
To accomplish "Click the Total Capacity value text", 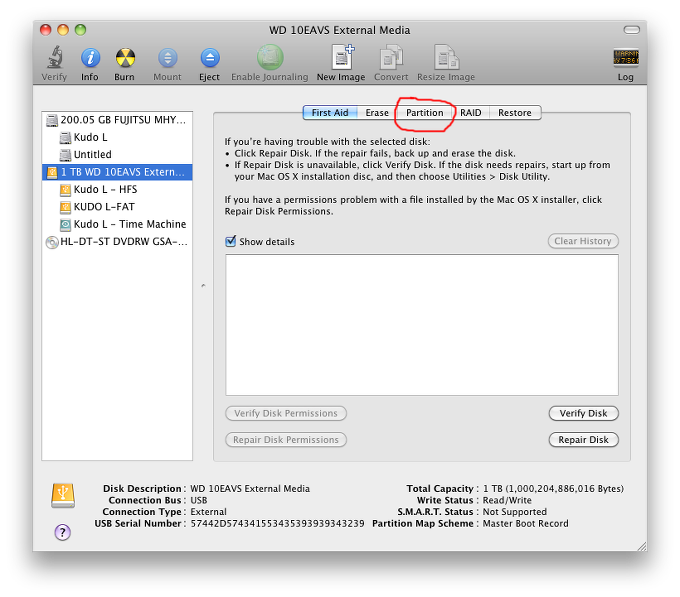I will (x=553, y=489).
